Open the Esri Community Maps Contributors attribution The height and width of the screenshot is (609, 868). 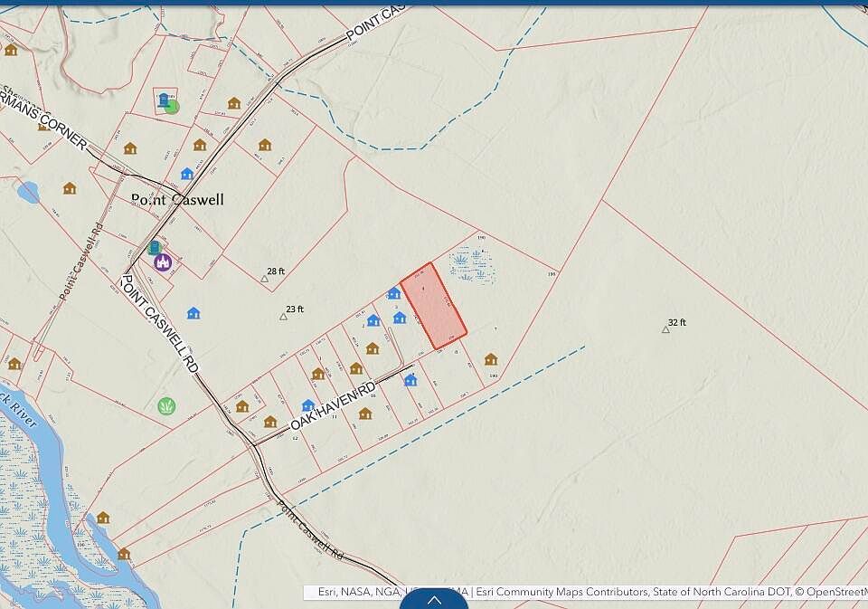[x=561, y=592]
